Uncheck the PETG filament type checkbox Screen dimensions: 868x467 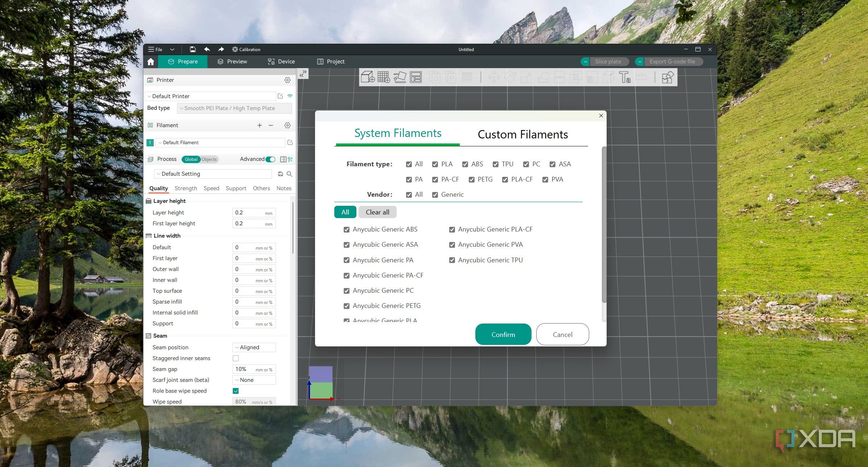[472, 180]
